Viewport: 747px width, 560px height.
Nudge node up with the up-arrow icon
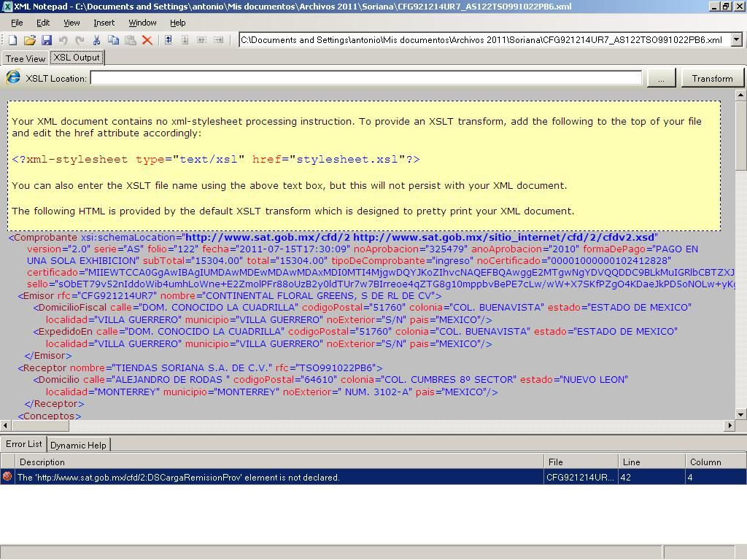pos(169,40)
